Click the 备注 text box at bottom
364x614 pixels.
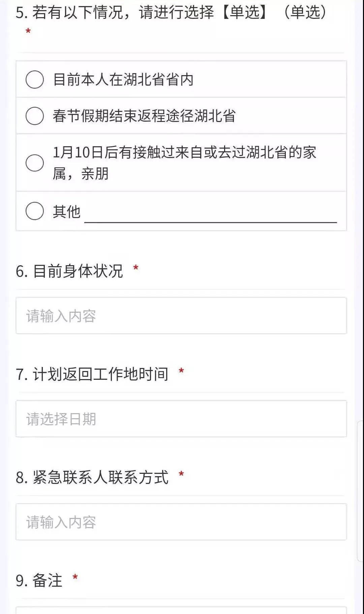181,610
